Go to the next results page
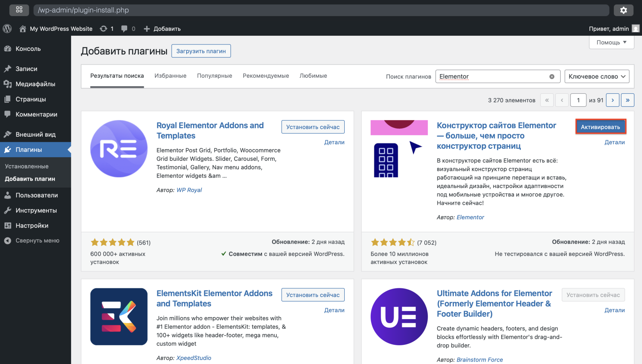Viewport: 642px width, 364px height. [612, 100]
